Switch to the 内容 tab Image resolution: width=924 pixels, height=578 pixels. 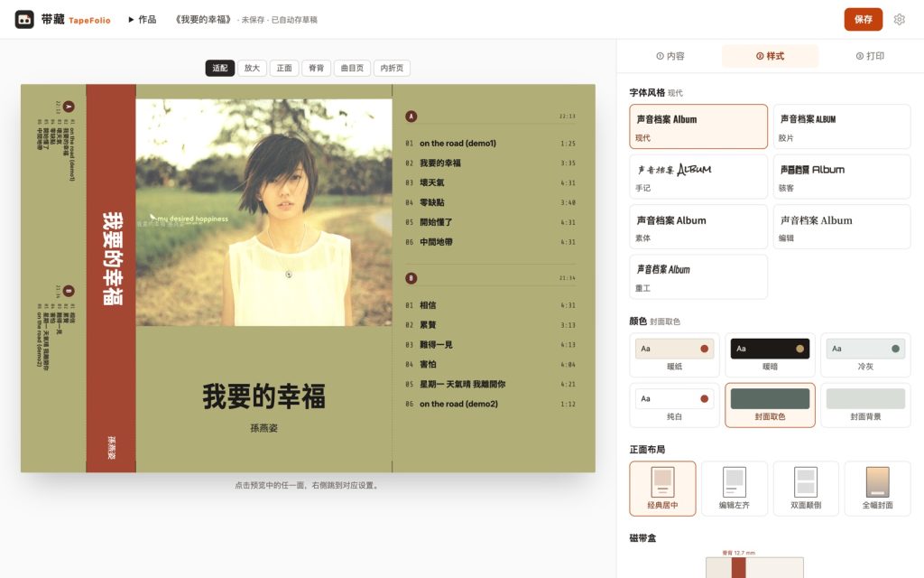[x=670, y=56]
